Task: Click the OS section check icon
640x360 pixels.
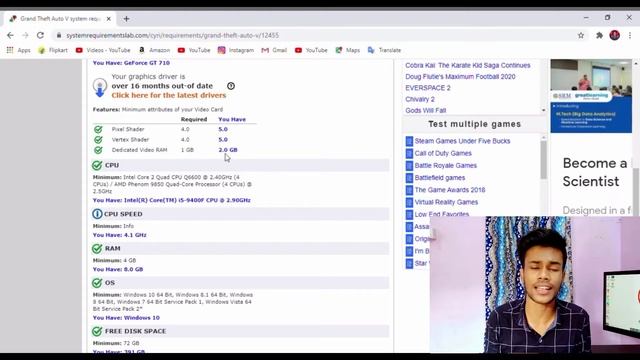Action: pos(97,283)
